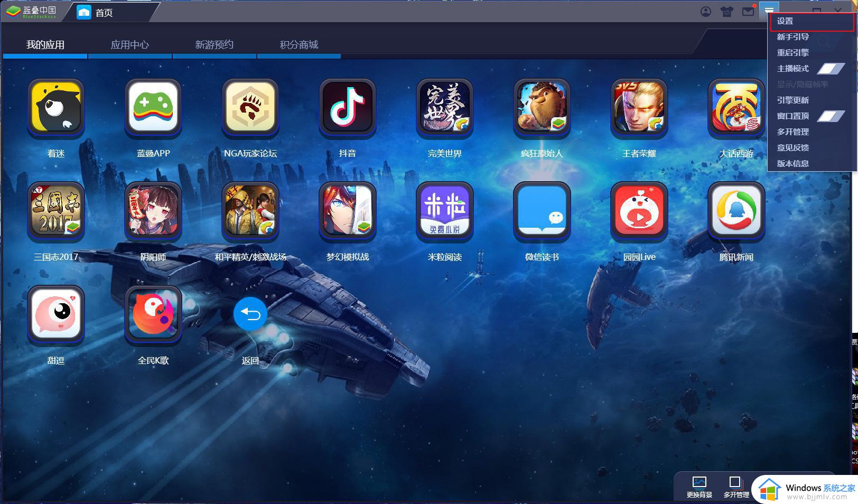Open 多开管理 at the bottom bar
The width and height of the screenshot is (858, 504).
(x=736, y=487)
